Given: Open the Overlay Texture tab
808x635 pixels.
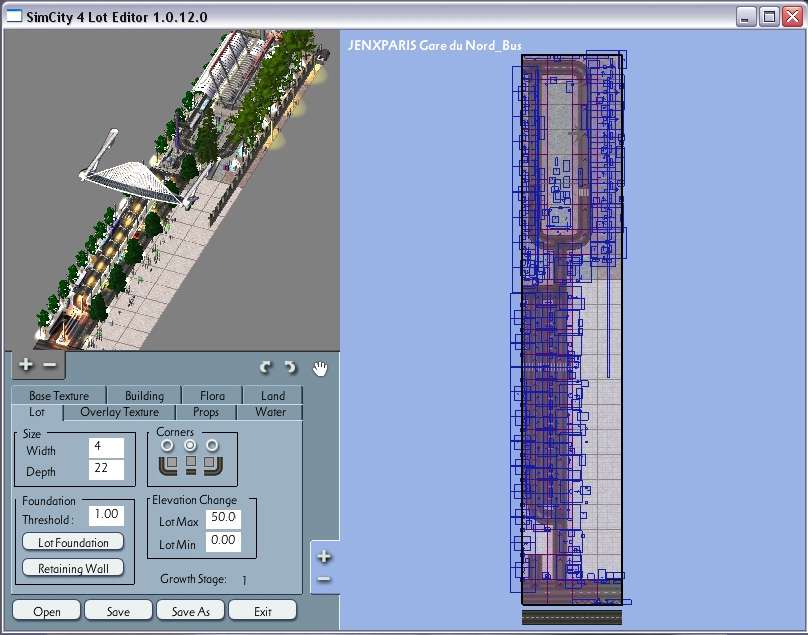Looking at the screenshot, I should (x=120, y=412).
